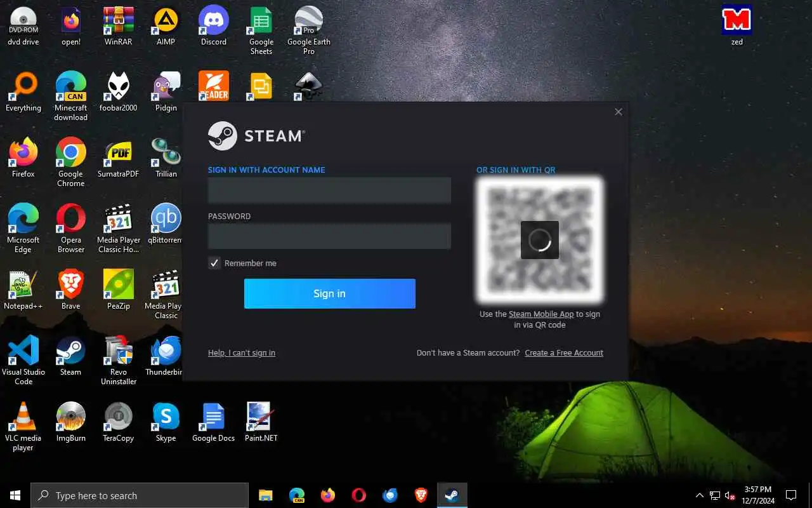Launch Paint.NET from the desktop
This screenshot has height=508, width=812.
click(261, 423)
